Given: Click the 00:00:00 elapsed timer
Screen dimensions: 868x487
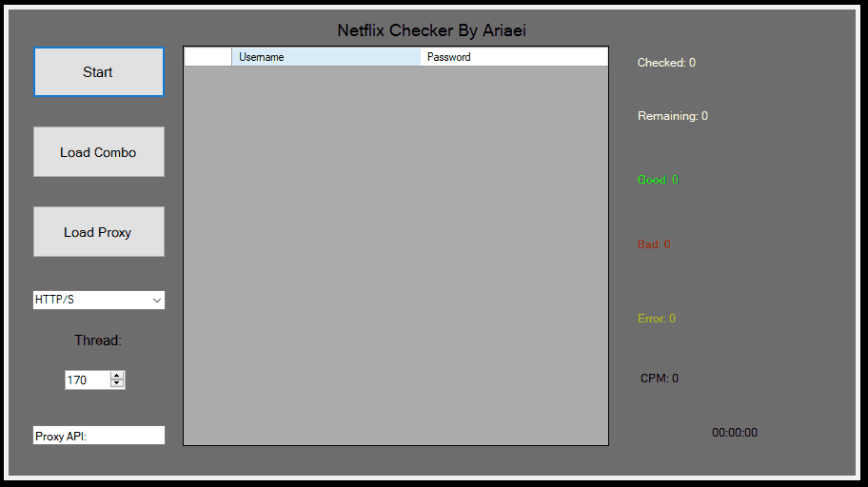Looking at the screenshot, I should pyautogui.click(x=735, y=432).
